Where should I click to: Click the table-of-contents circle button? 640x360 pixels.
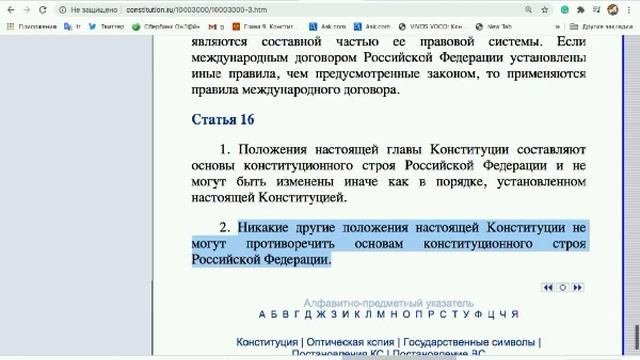pos(562,288)
